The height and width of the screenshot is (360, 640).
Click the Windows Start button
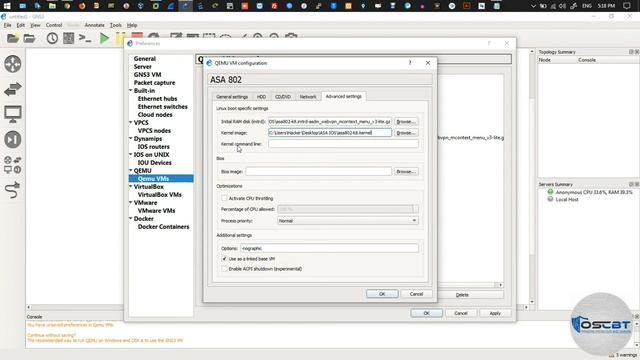coord(7,6)
